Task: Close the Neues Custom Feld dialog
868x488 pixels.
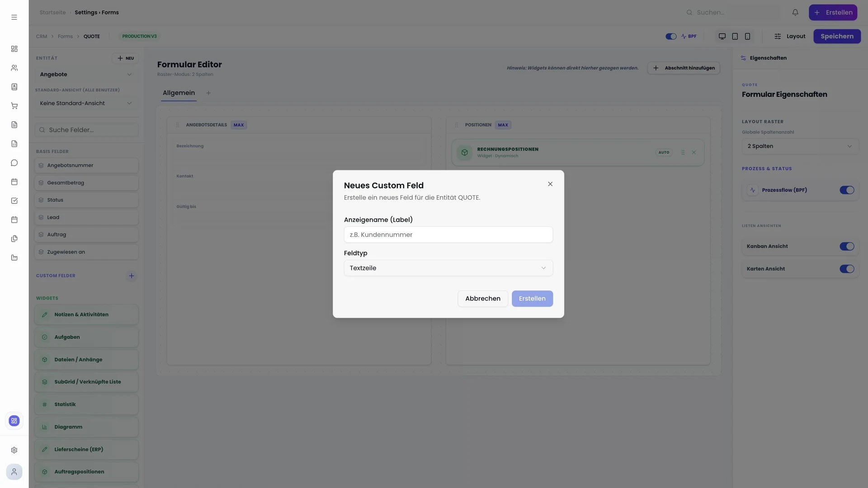Action: pos(550,184)
